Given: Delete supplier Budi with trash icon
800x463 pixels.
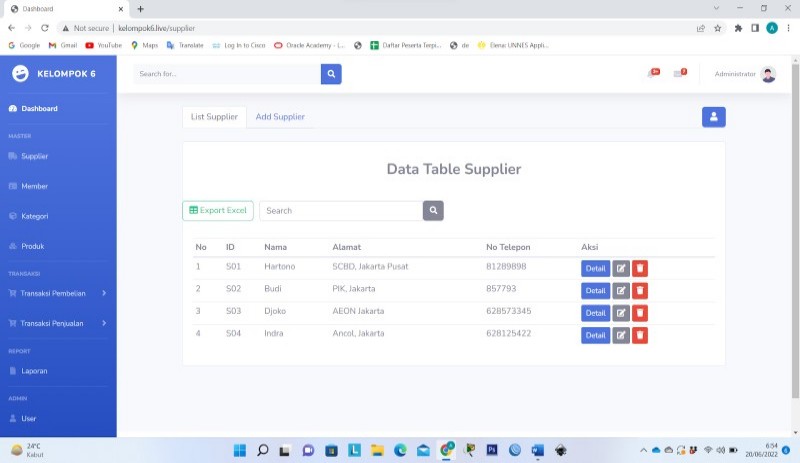Looking at the screenshot, I should [x=640, y=290].
